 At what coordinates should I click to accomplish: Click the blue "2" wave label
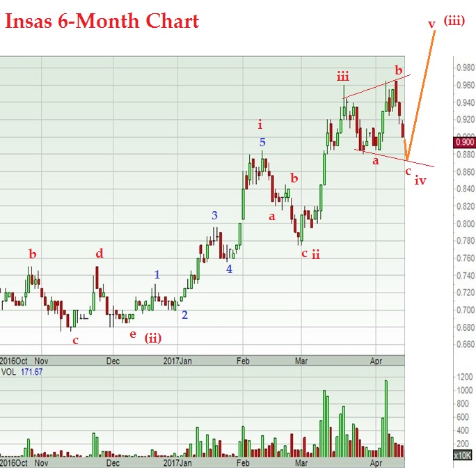point(184,315)
